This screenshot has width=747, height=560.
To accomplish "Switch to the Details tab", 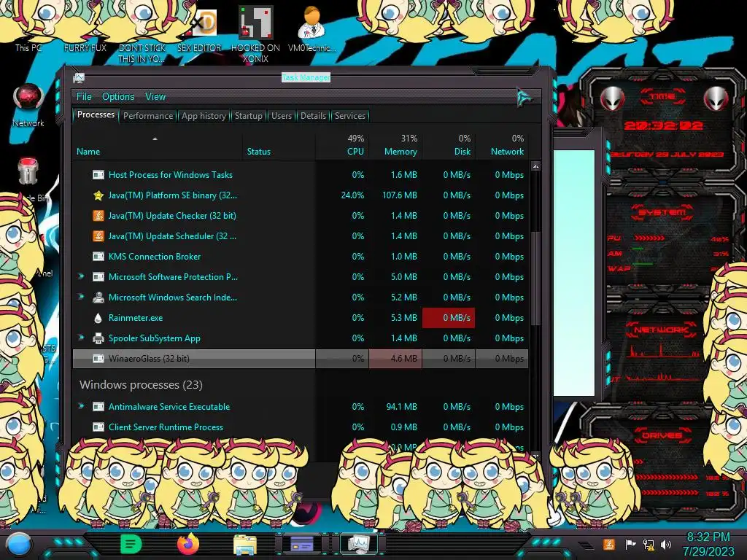I will [x=314, y=116].
